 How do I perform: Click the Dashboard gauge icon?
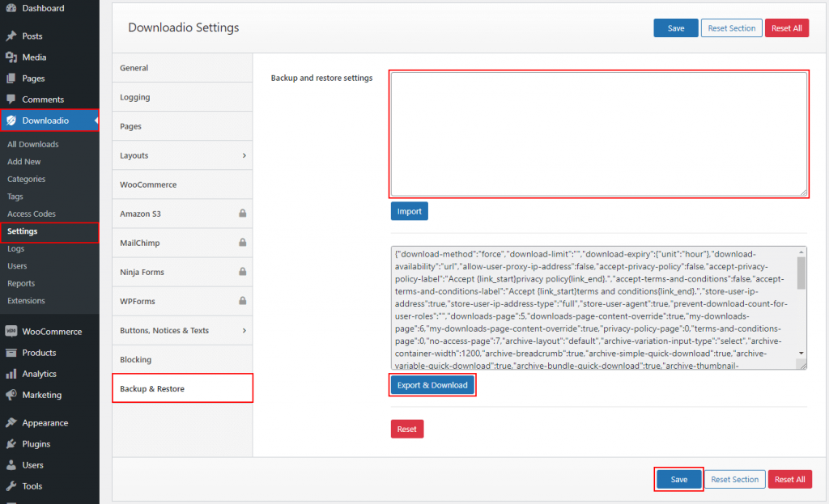click(11, 8)
